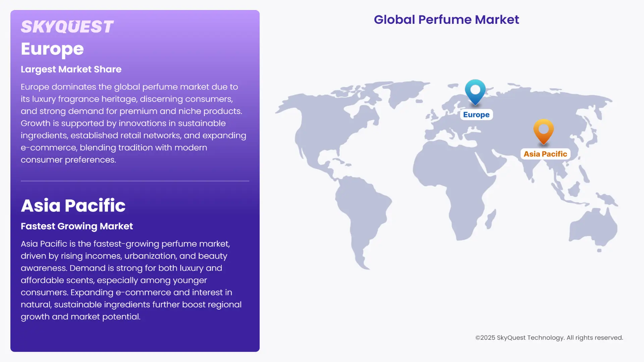644x362 pixels.
Task: Click the Global Perfume Market title
Action: (446, 19)
